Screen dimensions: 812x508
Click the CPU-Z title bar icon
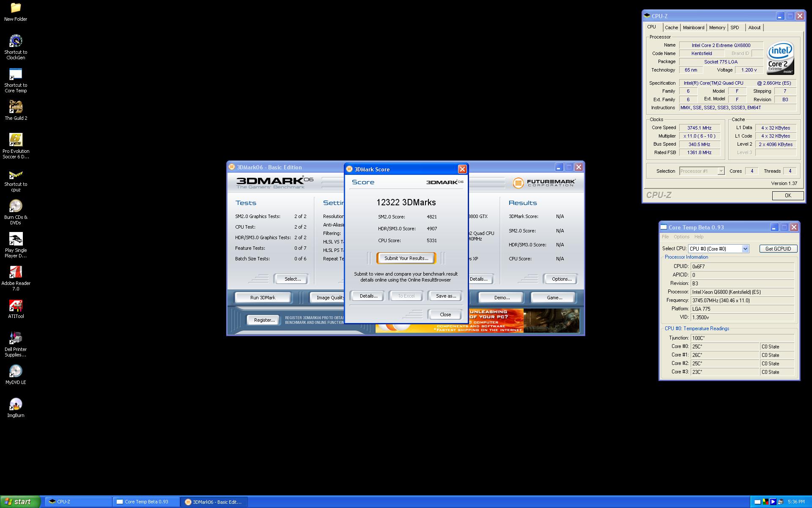(647, 16)
